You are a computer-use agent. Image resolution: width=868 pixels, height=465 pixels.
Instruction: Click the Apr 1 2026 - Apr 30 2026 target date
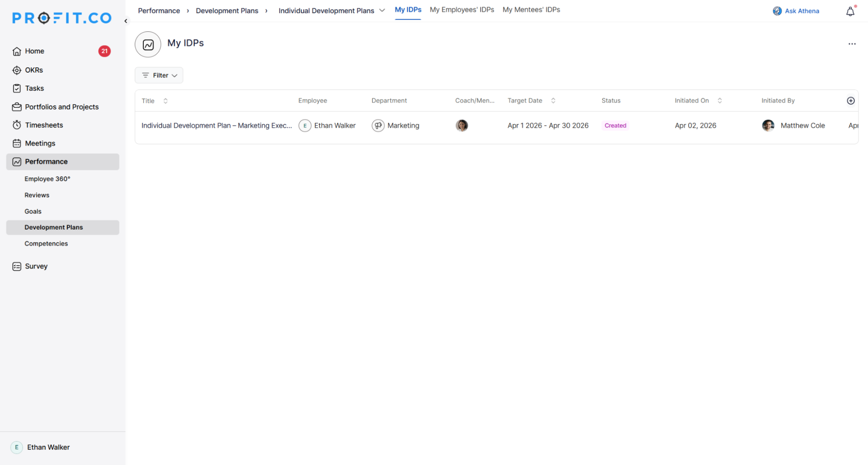click(548, 126)
